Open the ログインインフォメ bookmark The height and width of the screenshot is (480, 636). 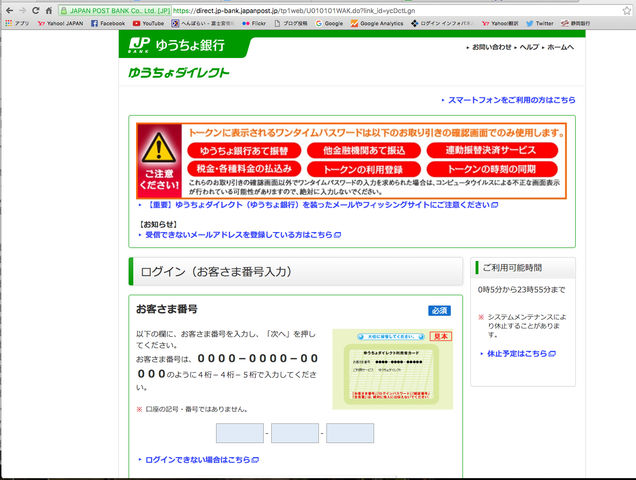pos(442,24)
